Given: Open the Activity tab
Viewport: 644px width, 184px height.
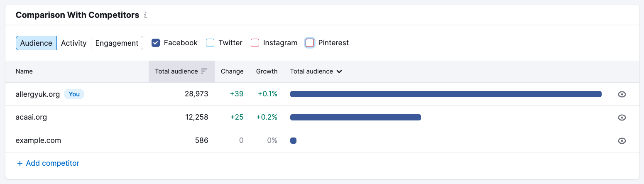Looking at the screenshot, I should click(73, 43).
